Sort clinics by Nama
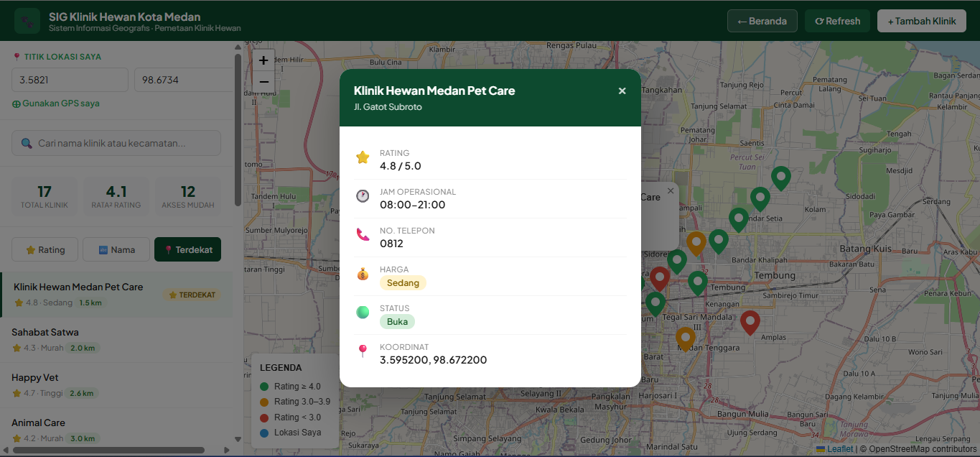This screenshot has width=980, height=457. click(x=116, y=249)
